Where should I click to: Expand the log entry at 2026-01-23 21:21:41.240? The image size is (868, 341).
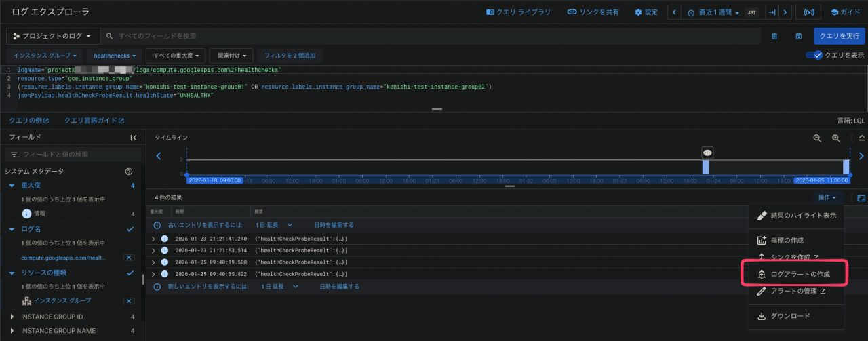153,239
